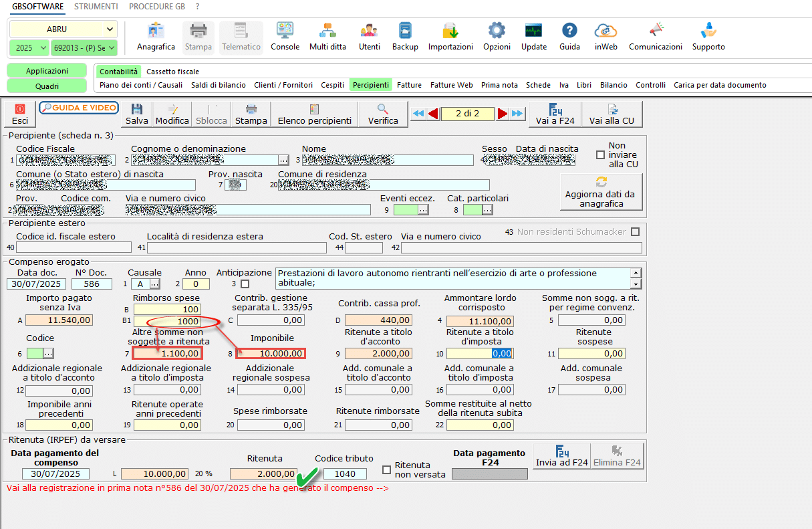Check the 'Ritenuta non versata' box

[x=386, y=469]
